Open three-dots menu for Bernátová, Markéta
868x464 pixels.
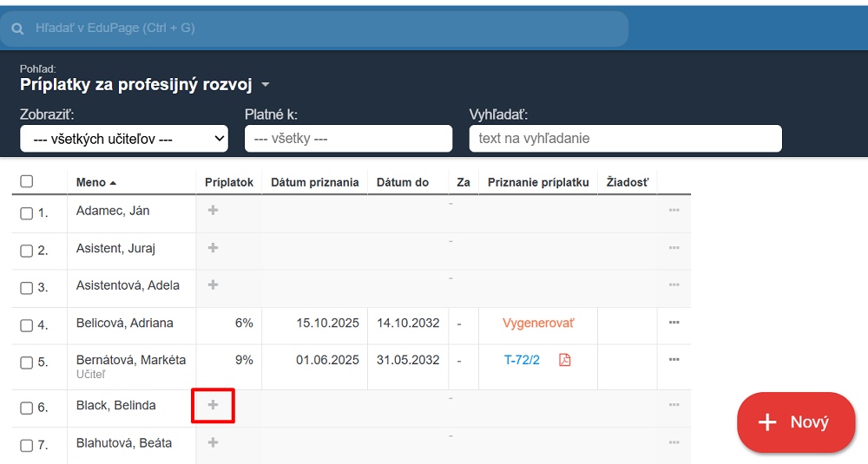(674, 360)
